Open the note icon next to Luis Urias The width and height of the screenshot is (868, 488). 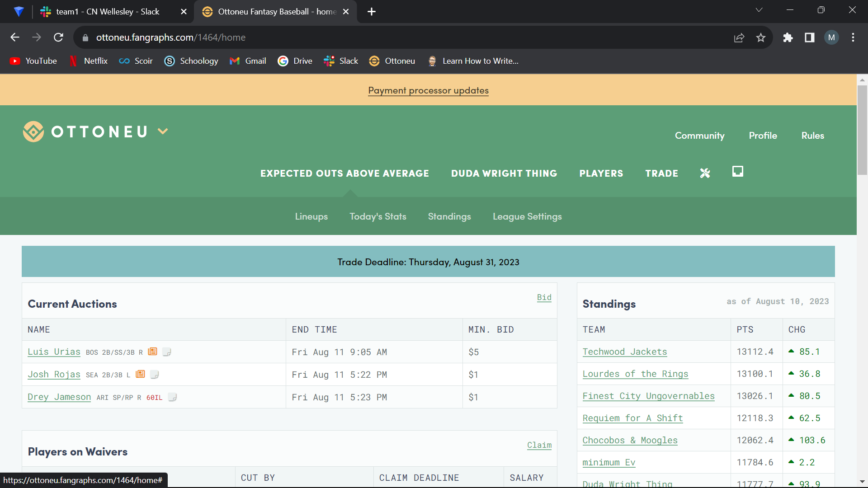[x=167, y=352]
